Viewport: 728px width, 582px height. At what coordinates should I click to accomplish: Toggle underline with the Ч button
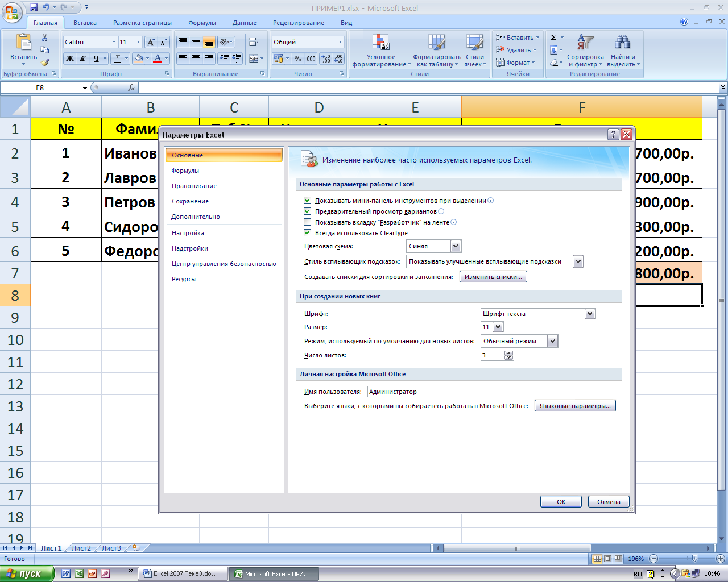pos(96,58)
